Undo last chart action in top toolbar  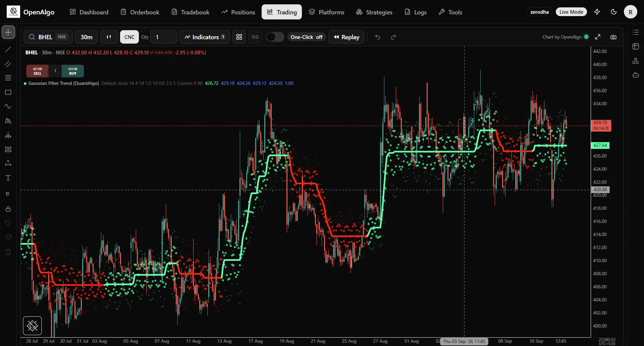(378, 37)
